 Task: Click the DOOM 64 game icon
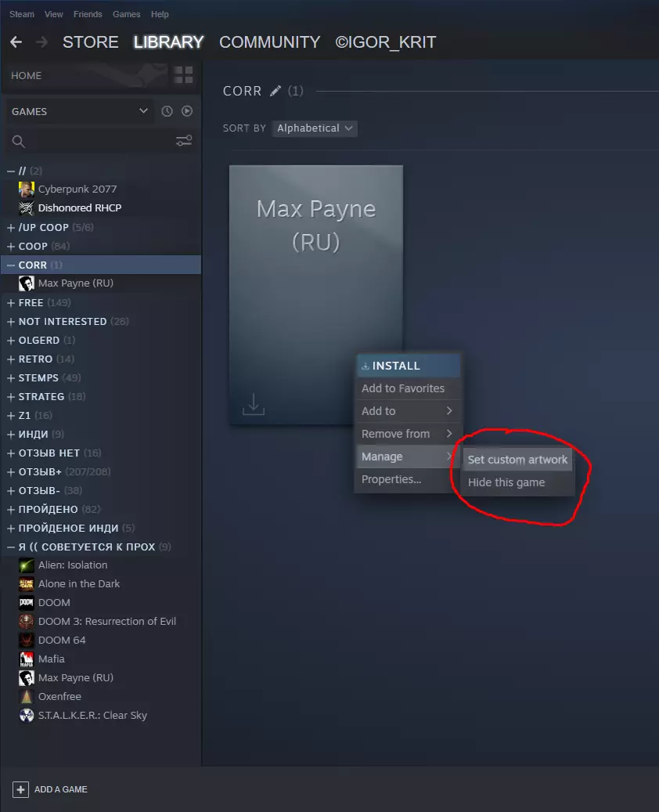pyautogui.click(x=27, y=641)
